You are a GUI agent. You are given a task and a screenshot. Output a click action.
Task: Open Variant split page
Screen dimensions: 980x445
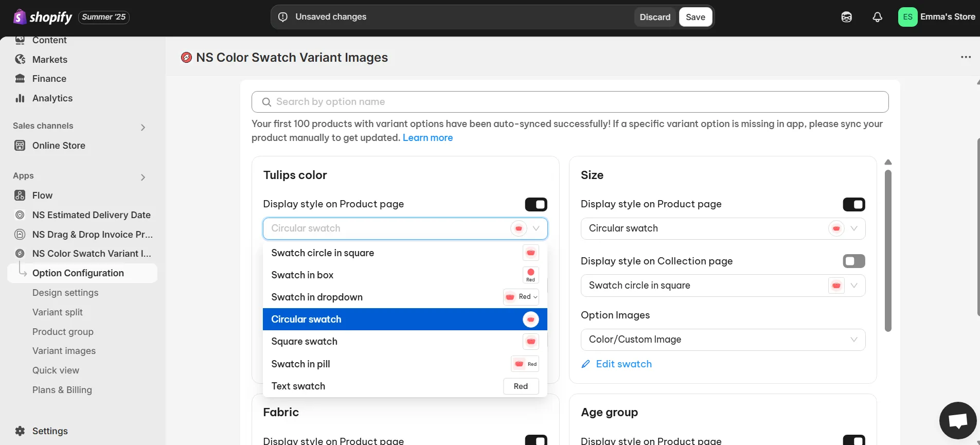coord(58,312)
